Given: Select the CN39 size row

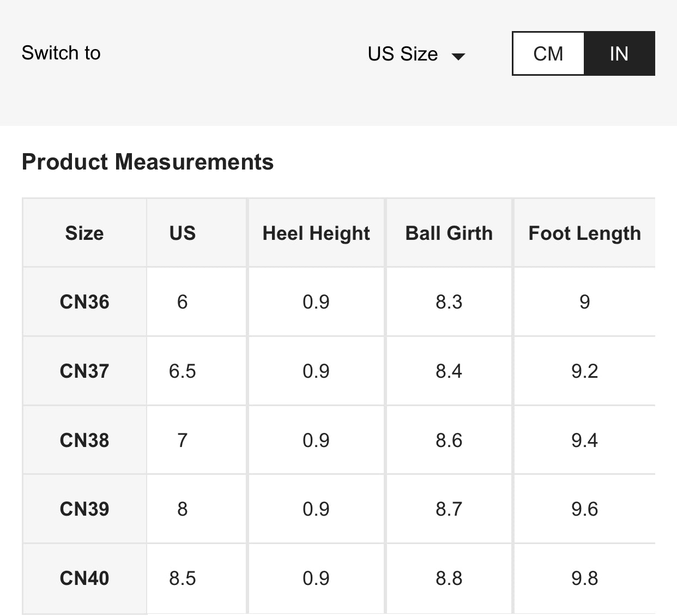Looking at the screenshot, I should pyautogui.click(x=84, y=509).
